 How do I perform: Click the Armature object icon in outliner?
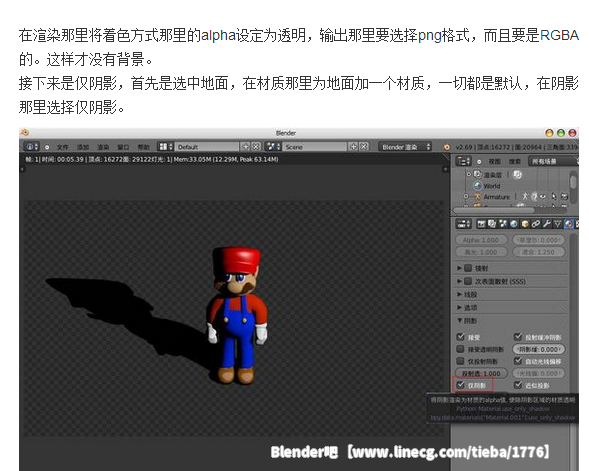(x=477, y=196)
